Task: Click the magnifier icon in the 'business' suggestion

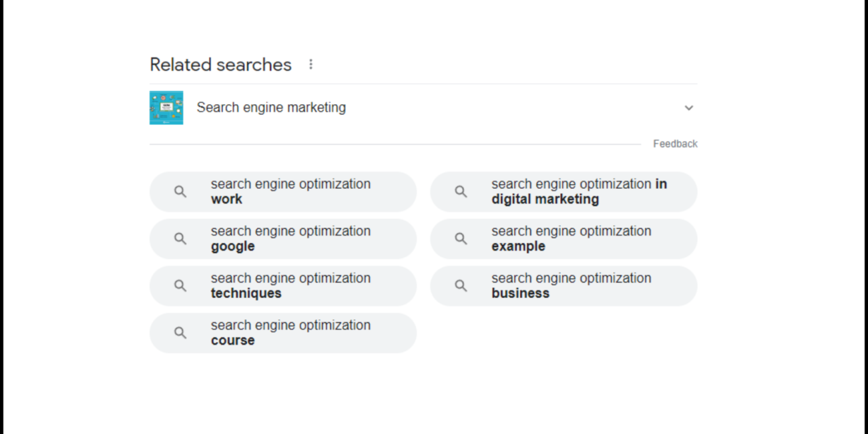Action: [461, 286]
